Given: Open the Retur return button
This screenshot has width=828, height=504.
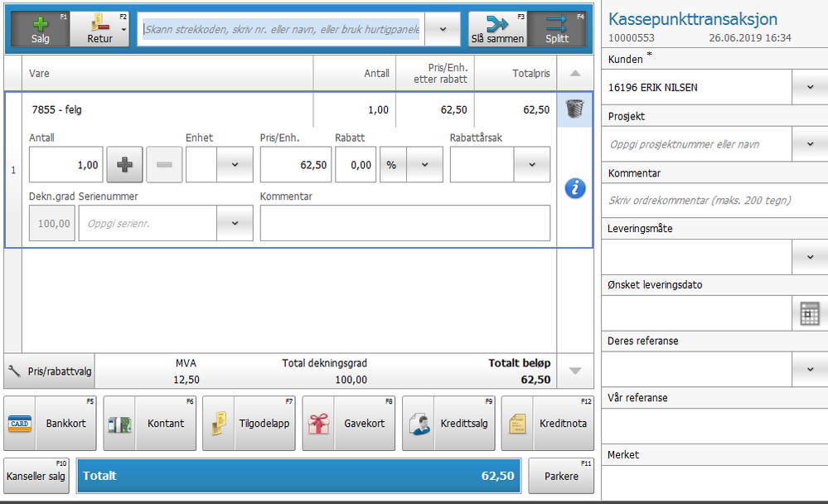Looking at the screenshot, I should pos(99,30).
